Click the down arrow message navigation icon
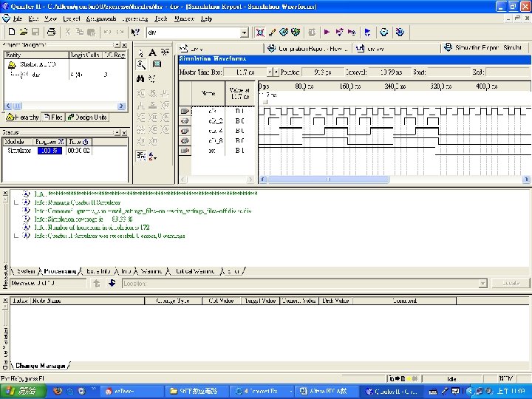The height and width of the screenshot is (399, 532). coord(110,283)
